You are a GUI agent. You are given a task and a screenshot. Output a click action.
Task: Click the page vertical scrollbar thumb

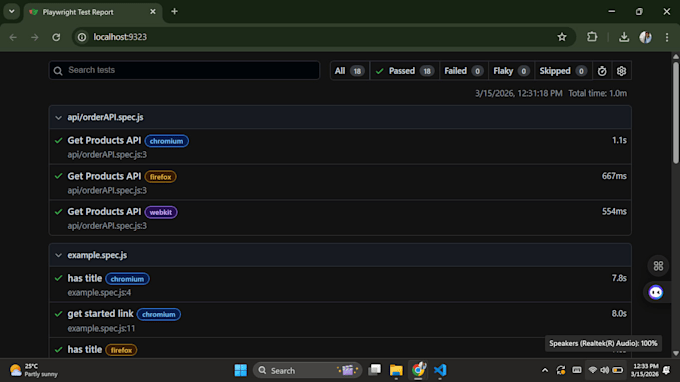click(x=676, y=113)
